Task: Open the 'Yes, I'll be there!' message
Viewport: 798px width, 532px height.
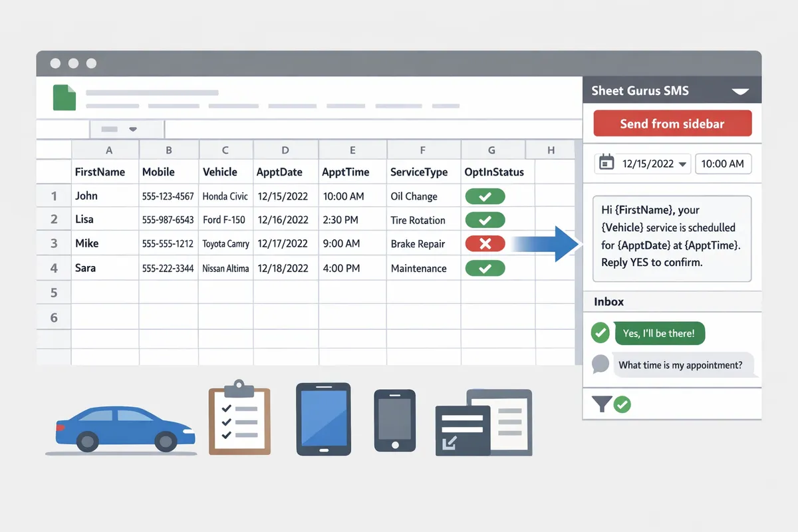Action: click(x=660, y=333)
